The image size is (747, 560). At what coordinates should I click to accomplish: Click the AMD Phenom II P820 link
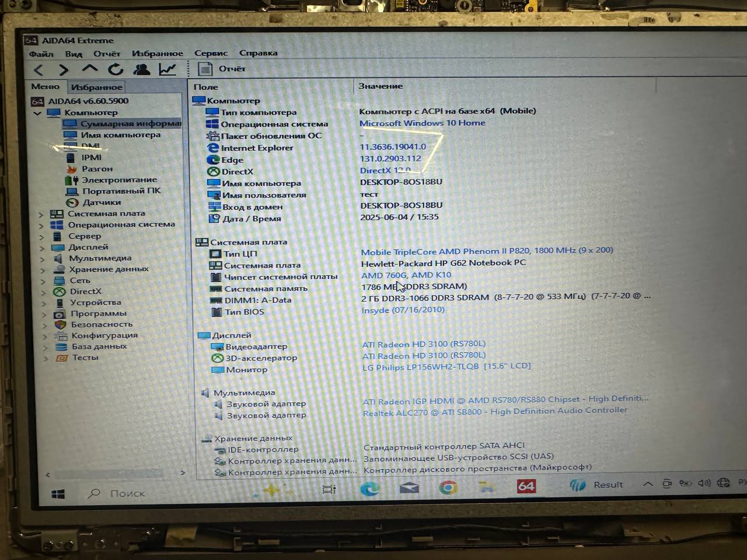[x=487, y=251]
